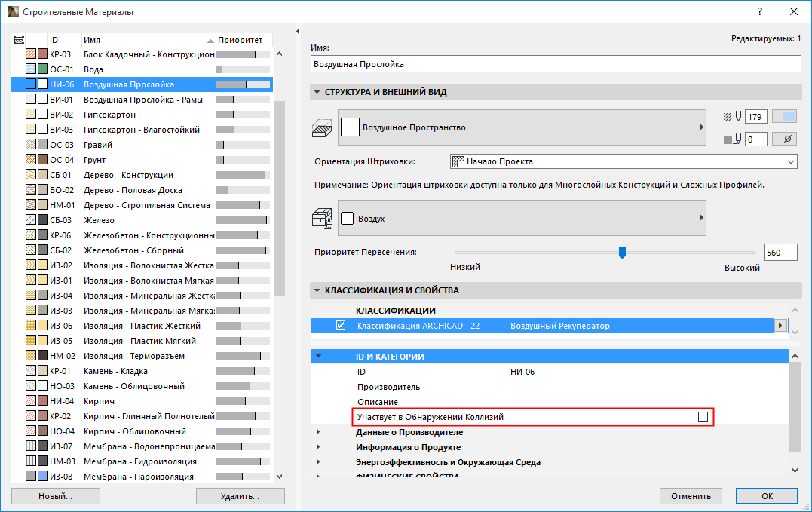
Task: Enable the Участвует в Обнаружении Коллизий checkbox
Action: click(702, 415)
